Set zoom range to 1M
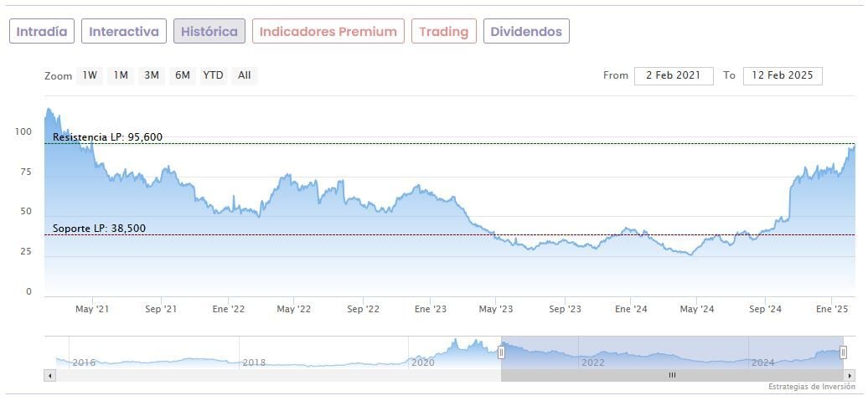This screenshot has width=868, height=401. click(x=121, y=75)
